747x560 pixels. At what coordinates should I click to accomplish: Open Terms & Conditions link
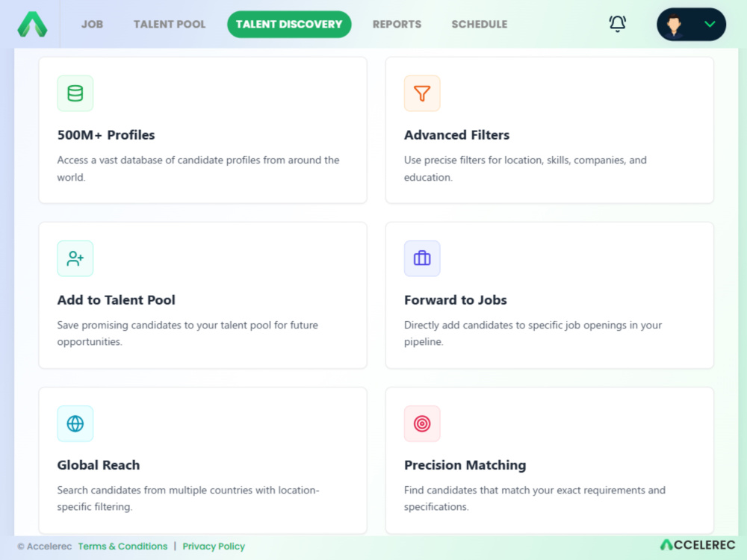coord(123,547)
